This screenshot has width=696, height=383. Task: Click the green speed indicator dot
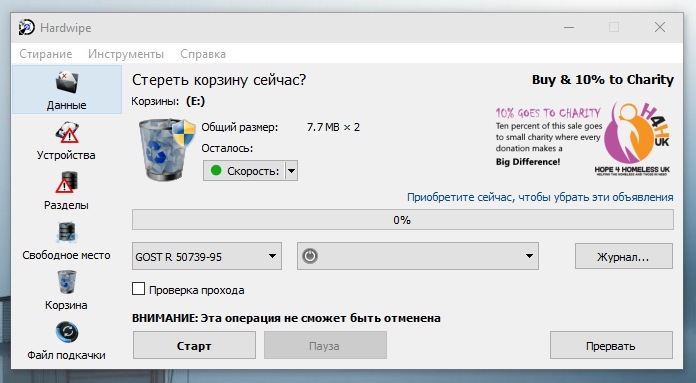click(216, 170)
